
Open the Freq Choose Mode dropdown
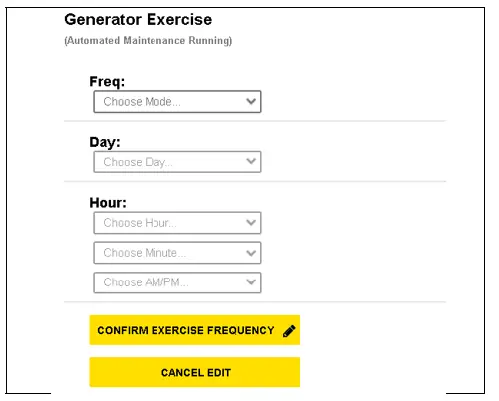(x=177, y=102)
